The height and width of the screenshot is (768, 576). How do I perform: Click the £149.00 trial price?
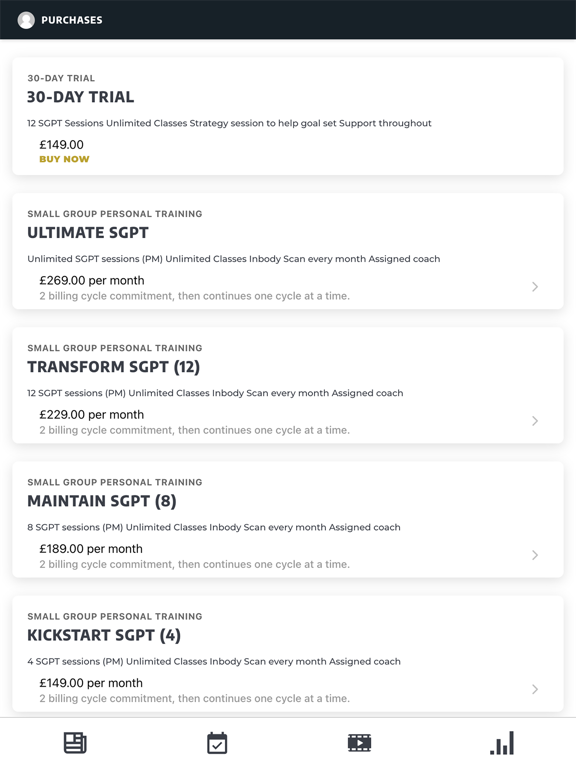61,145
